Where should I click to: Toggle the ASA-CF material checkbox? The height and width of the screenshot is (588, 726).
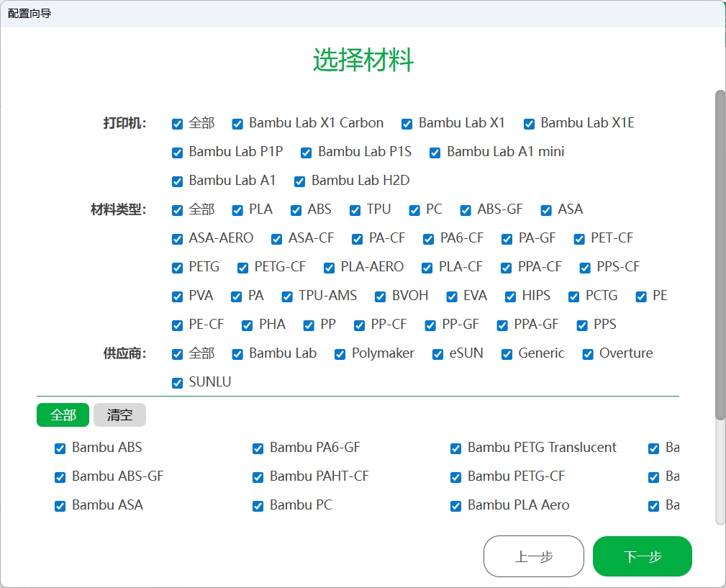[x=276, y=239]
